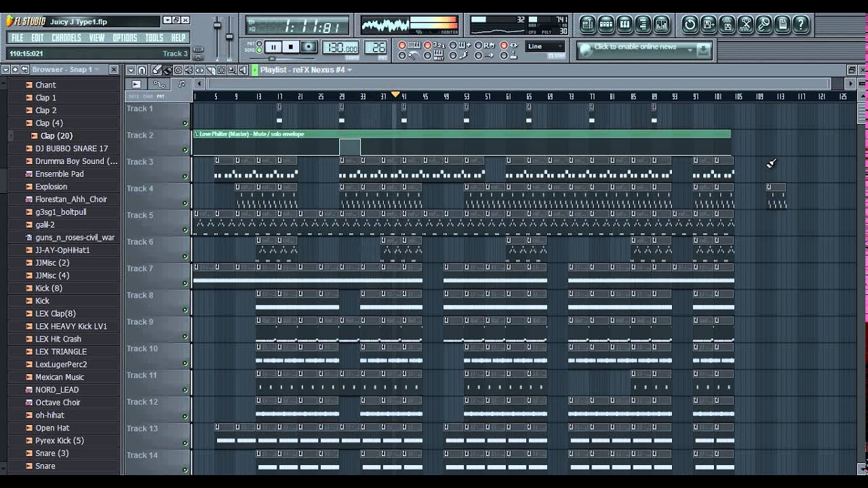The height and width of the screenshot is (488, 868).
Task: Open the CHANNELS menu
Action: coord(66,38)
